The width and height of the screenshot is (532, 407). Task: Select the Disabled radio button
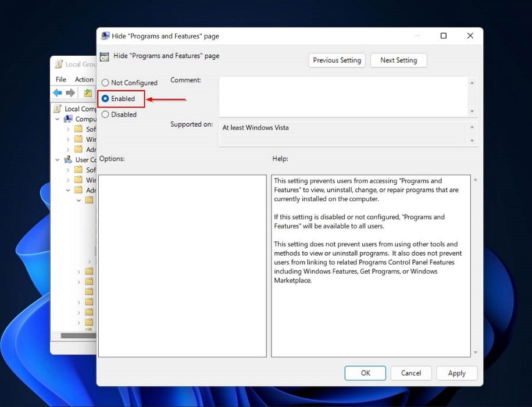[104, 115]
